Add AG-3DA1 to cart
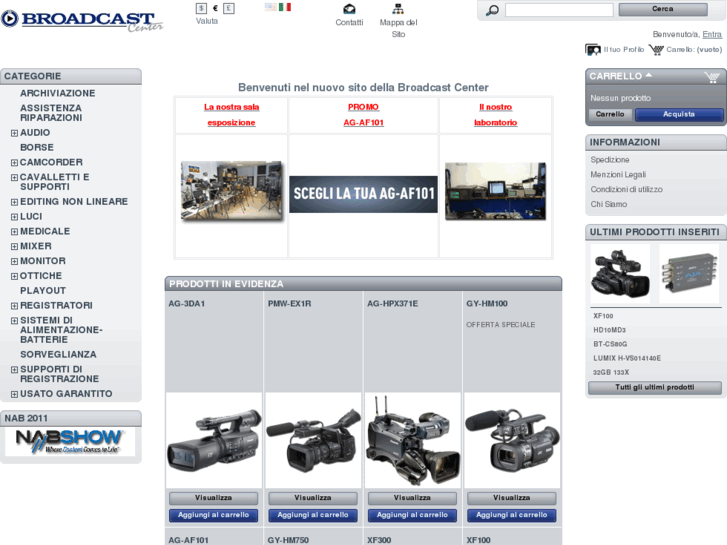Image resolution: width=727 pixels, height=545 pixels. (x=213, y=515)
